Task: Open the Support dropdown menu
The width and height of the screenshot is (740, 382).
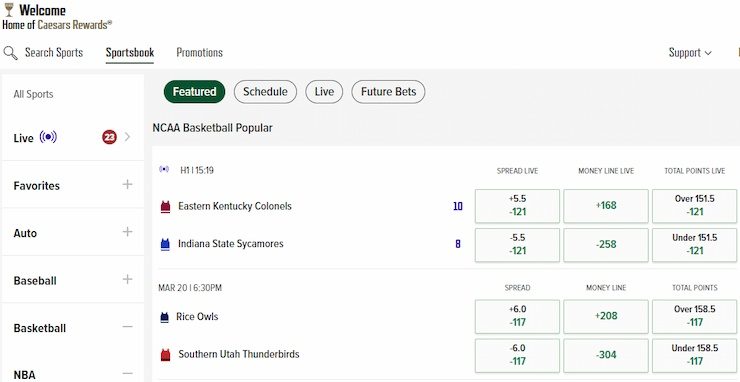Action: (x=690, y=53)
